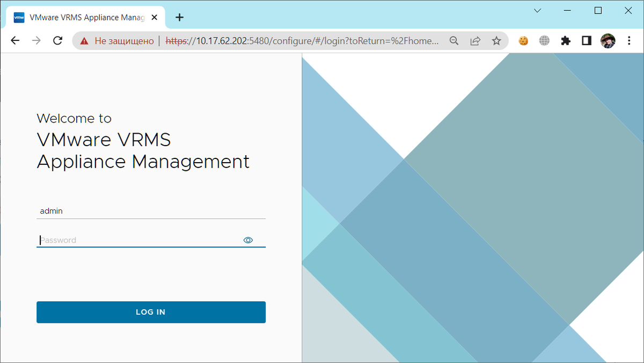Open the tab search chevron at top right
Image resolution: width=644 pixels, height=363 pixels.
click(537, 10)
